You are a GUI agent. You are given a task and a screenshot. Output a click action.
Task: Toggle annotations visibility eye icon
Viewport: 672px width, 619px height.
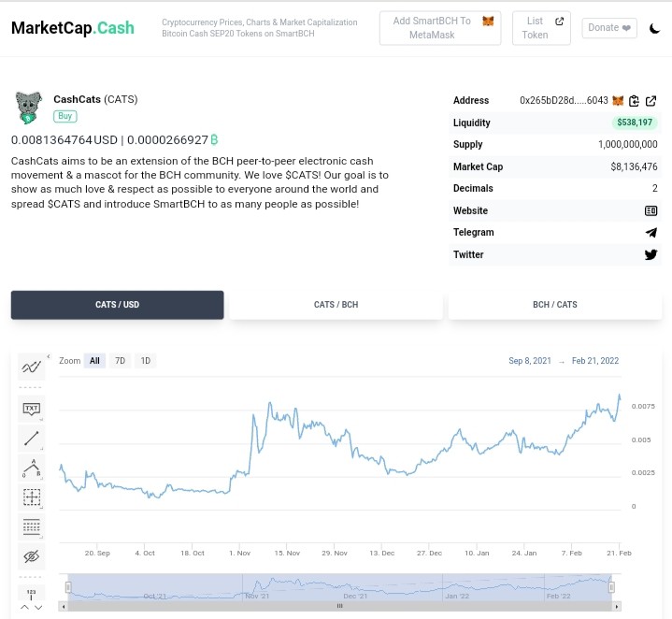pos(31,556)
